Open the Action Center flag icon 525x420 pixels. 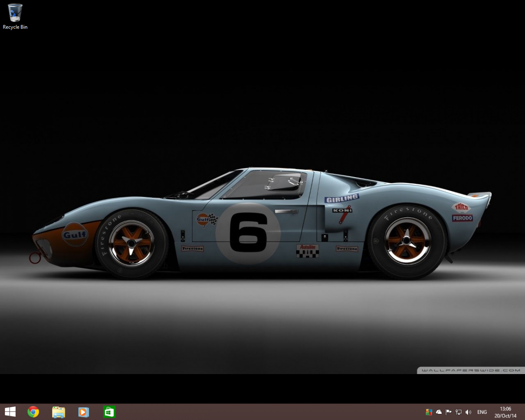pos(448,412)
